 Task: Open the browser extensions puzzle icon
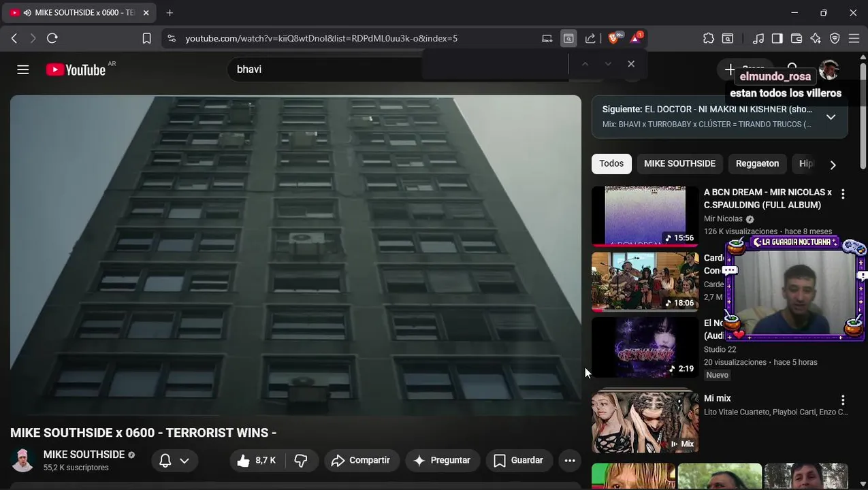pyautogui.click(x=709, y=39)
